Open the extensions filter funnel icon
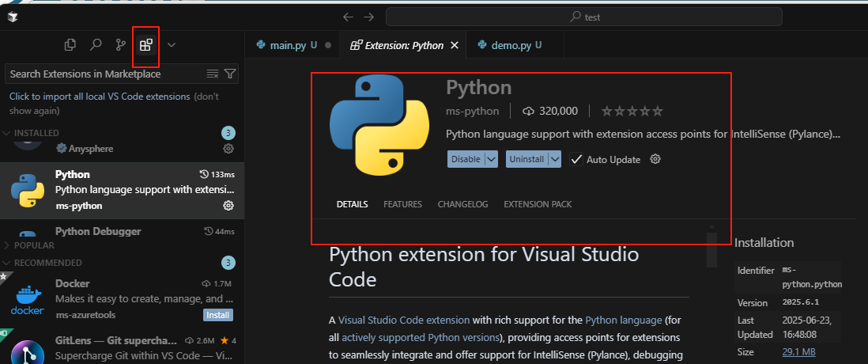 point(230,74)
